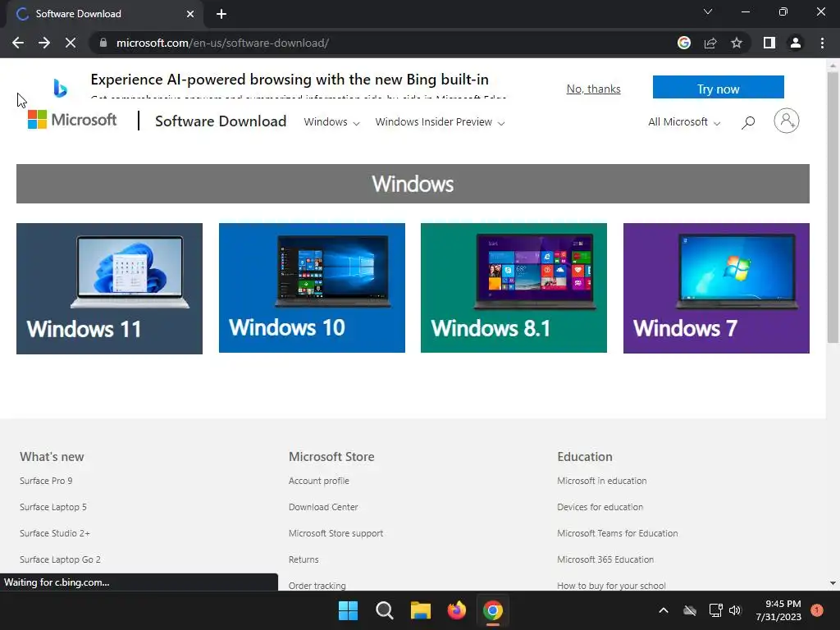
Task: Open the Order tracking link
Action: [317, 586]
